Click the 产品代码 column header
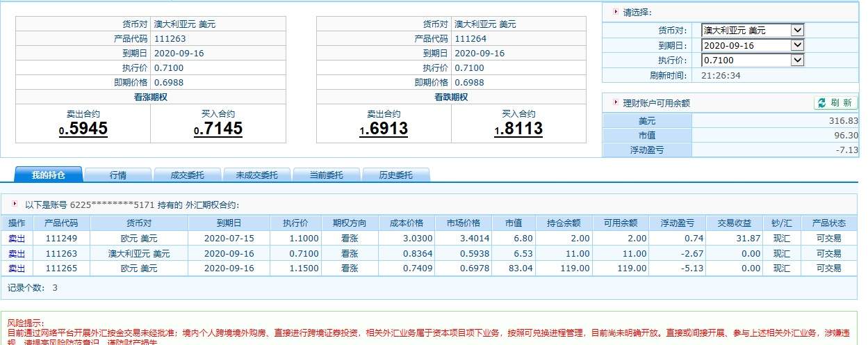The height and width of the screenshot is (345, 868). [x=62, y=223]
